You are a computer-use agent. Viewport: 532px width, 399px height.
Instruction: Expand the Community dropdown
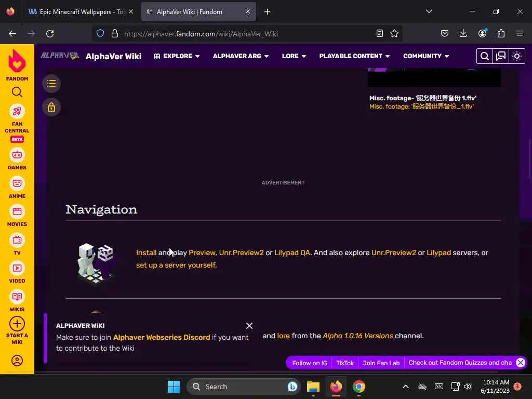(x=426, y=56)
